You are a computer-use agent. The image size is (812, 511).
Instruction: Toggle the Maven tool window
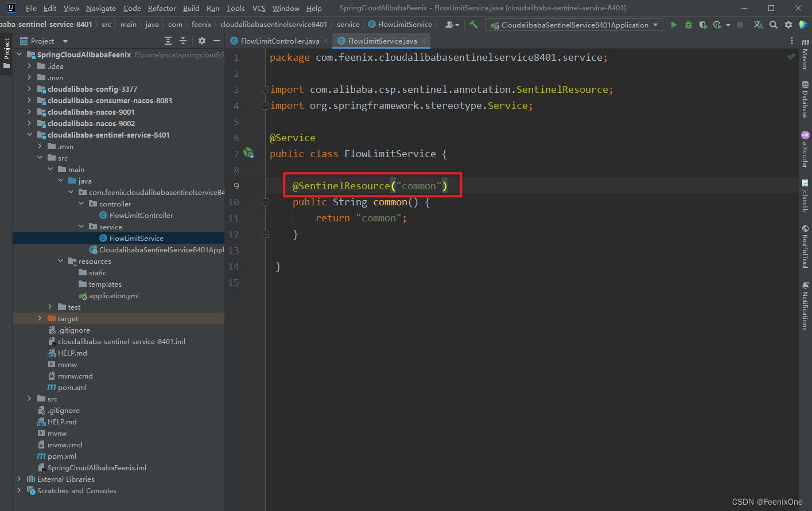point(805,54)
